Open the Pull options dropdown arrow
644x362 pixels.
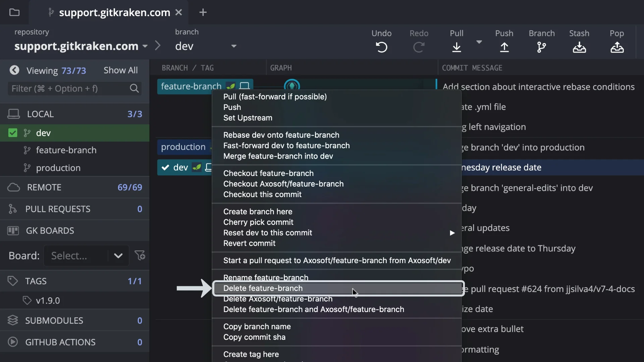(x=479, y=42)
